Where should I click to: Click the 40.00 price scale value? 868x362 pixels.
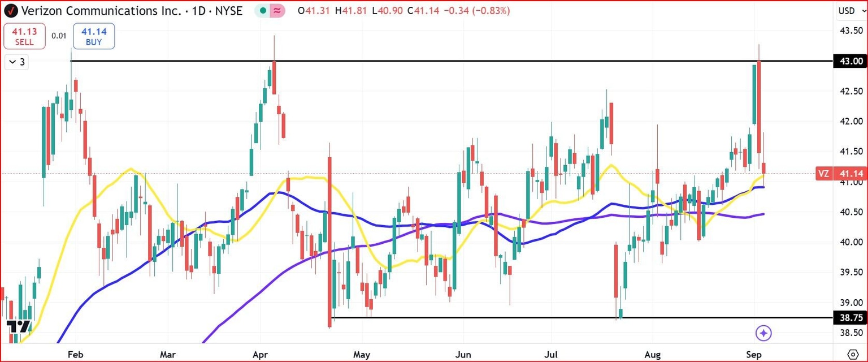tap(850, 242)
